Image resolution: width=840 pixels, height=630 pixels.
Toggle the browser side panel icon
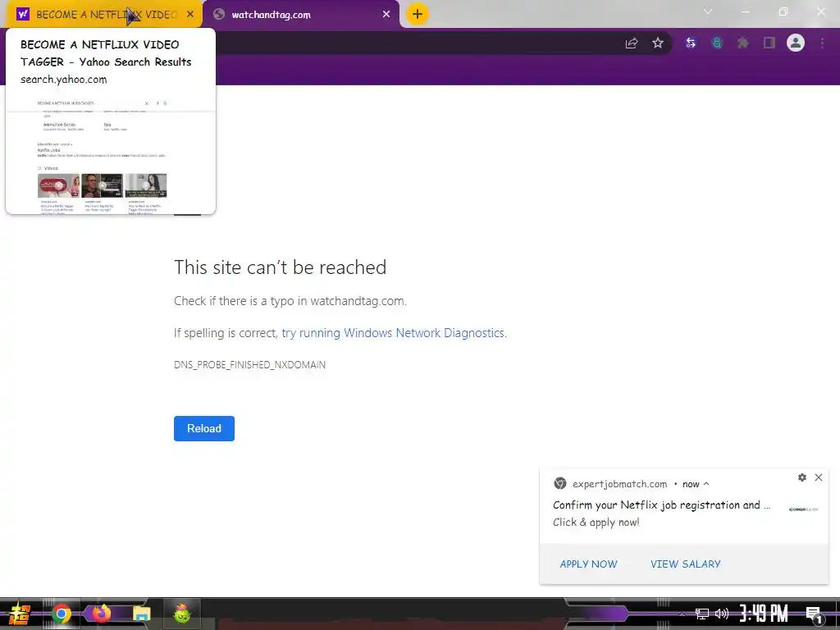(x=769, y=43)
